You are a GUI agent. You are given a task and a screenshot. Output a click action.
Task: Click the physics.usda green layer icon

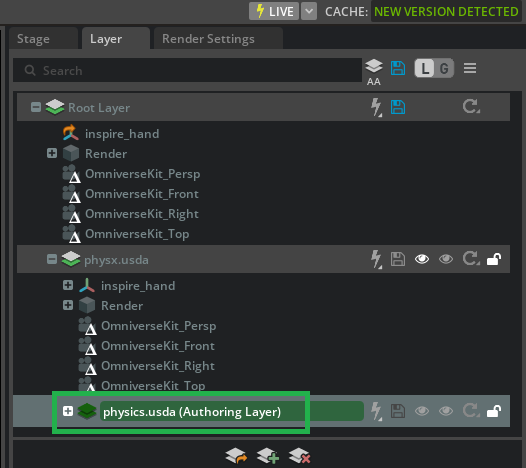coord(87,411)
